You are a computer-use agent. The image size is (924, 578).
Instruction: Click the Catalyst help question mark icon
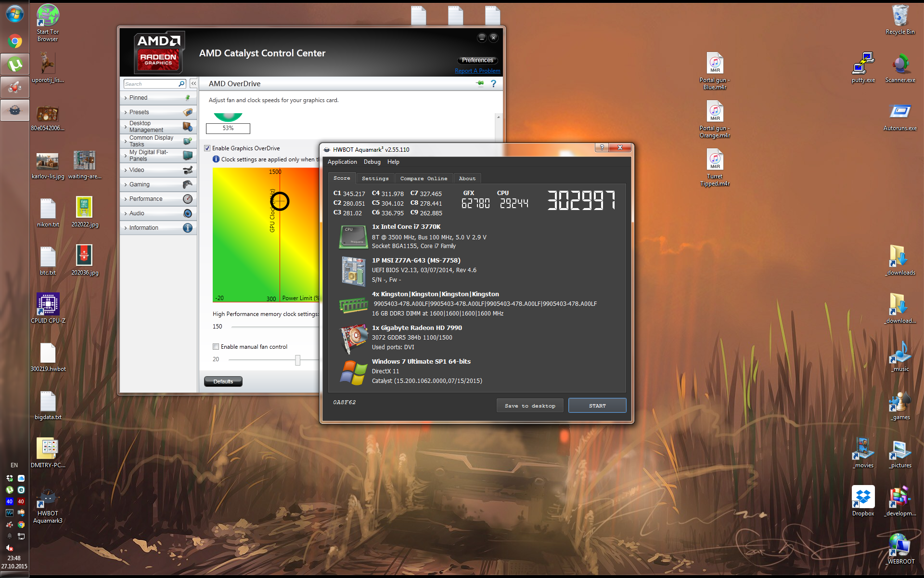point(493,84)
